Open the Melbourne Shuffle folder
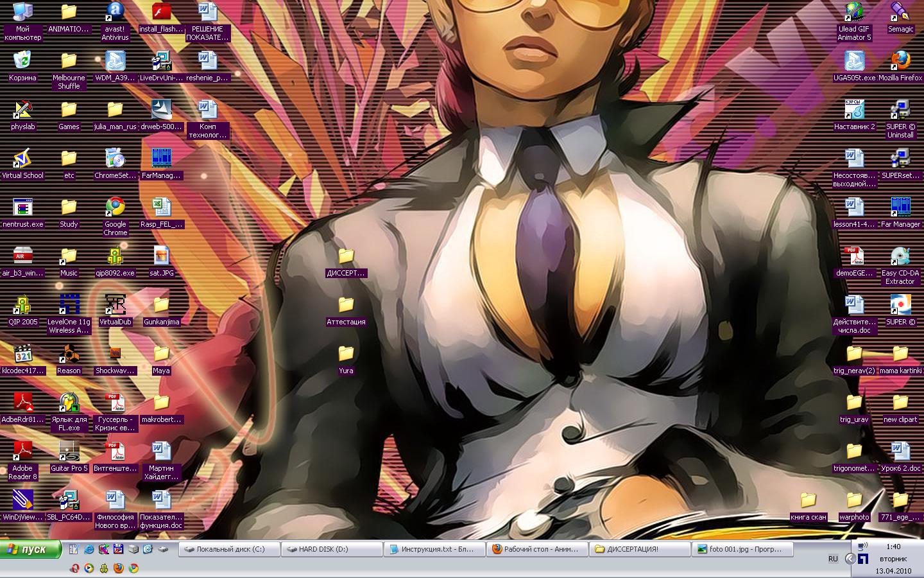This screenshot has height=578, width=924. (69, 70)
